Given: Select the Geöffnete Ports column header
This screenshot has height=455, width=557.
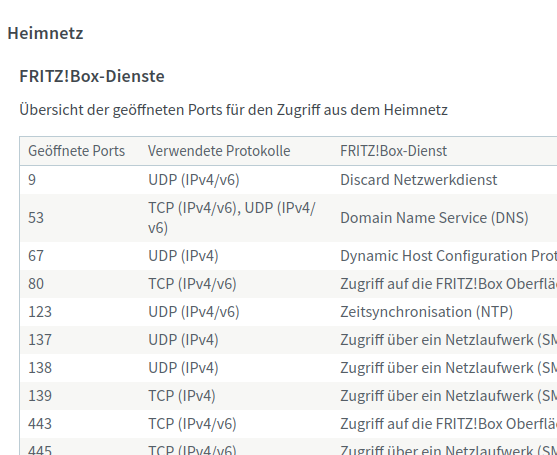Looking at the screenshot, I should (76, 151).
